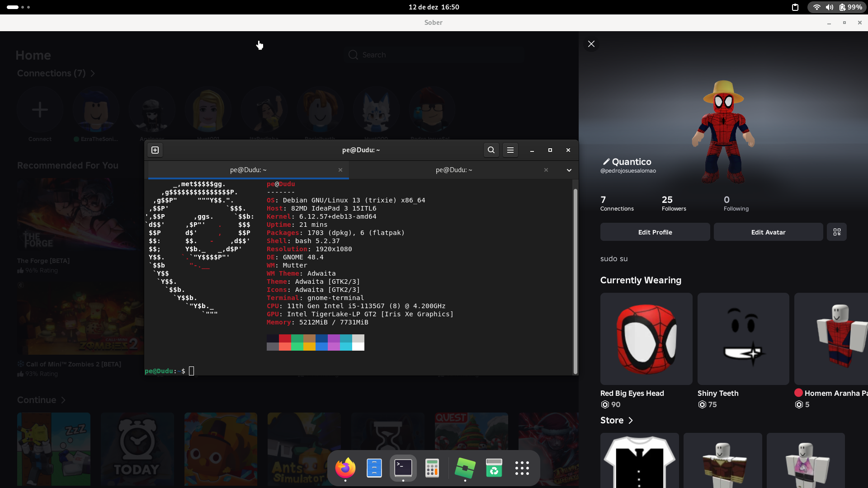This screenshot has height=488, width=868.
Task: Click the Edit Profile button
Action: [x=655, y=232]
